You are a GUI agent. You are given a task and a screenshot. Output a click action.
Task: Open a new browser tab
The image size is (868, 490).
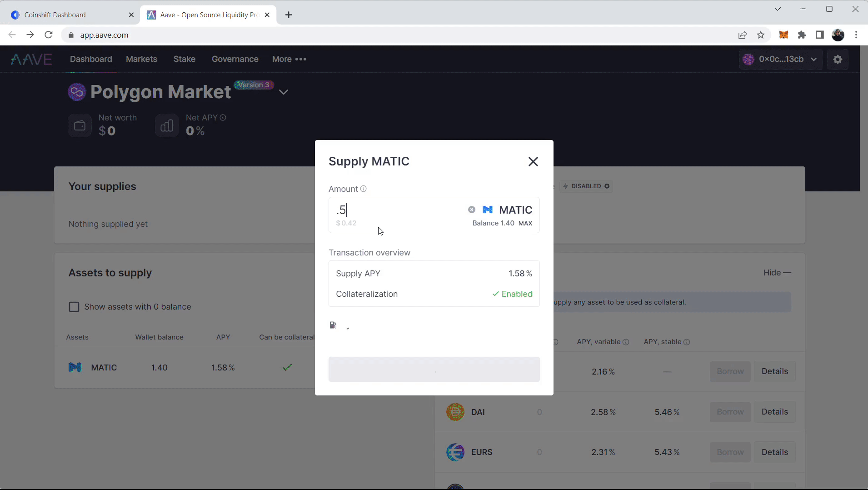(x=289, y=15)
